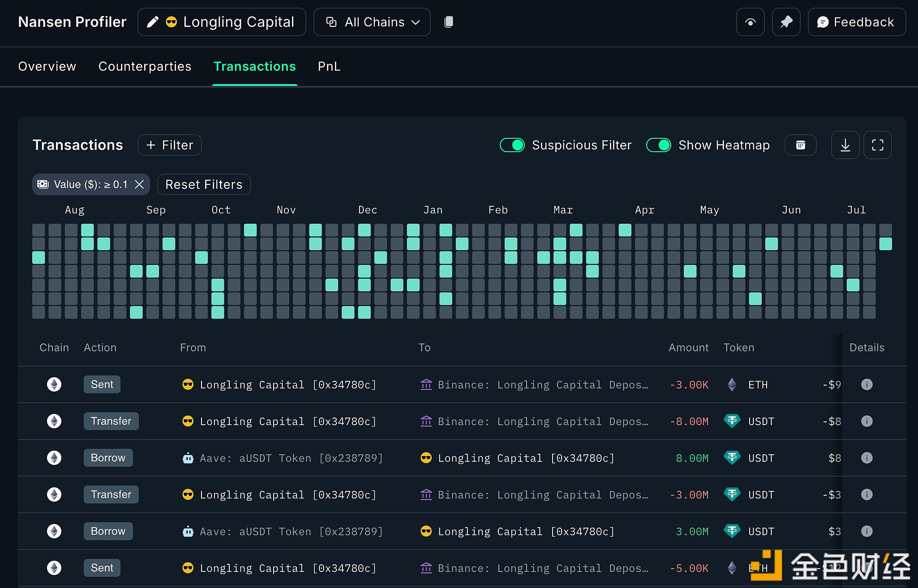Click the watch eye icon in header

click(x=750, y=22)
